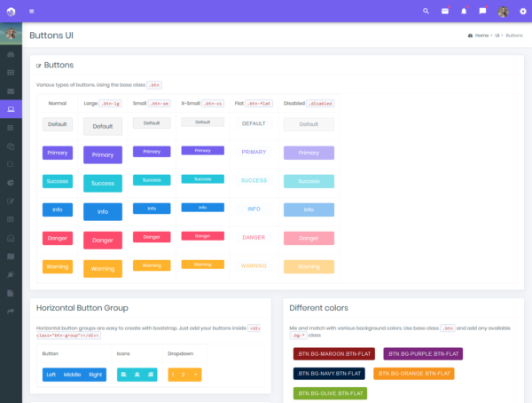The width and height of the screenshot is (532, 403).
Task: Open search with the magnifier icon
Action: click(x=426, y=12)
